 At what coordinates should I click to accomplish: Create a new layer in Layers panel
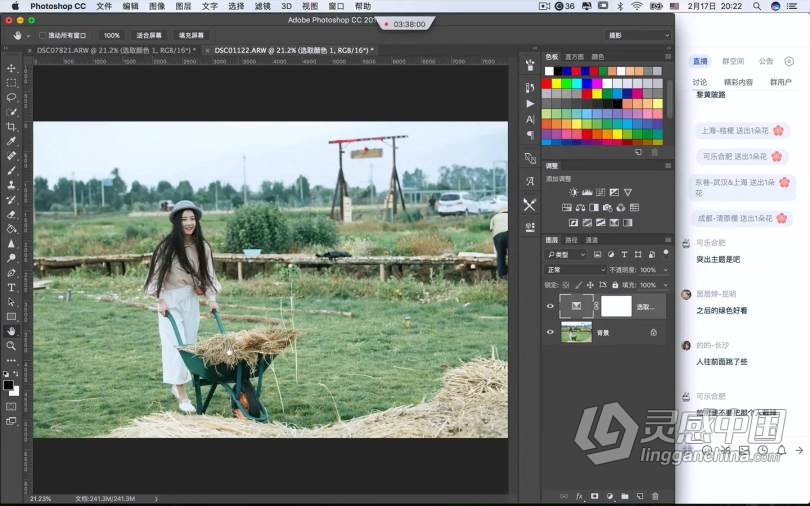tap(640, 496)
